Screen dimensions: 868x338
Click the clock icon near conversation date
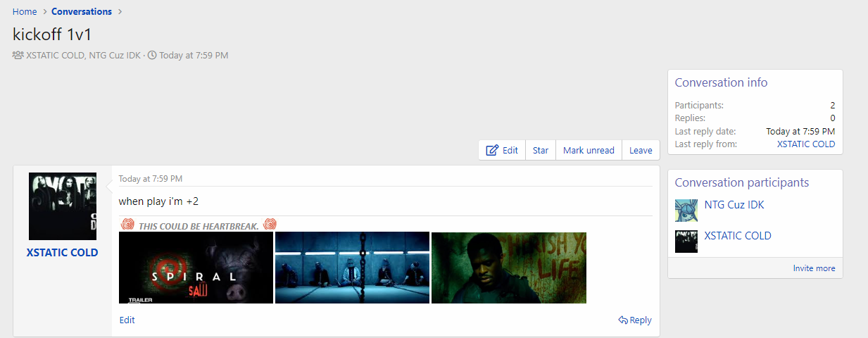[x=152, y=55]
